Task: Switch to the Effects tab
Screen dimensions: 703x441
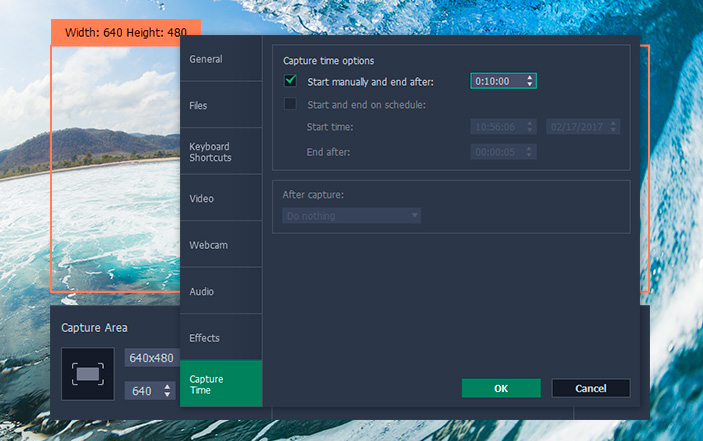Action: point(221,338)
